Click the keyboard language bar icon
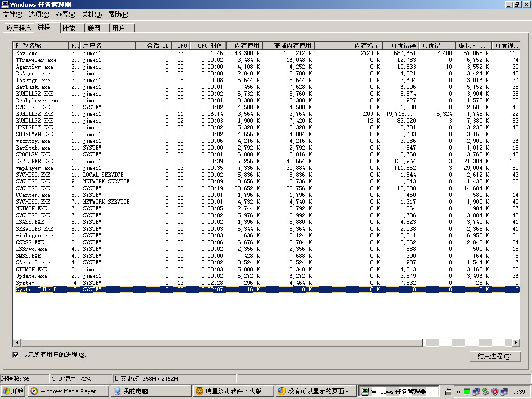Image resolution: width=532 pixels, height=399 pixels. [448, 392]
